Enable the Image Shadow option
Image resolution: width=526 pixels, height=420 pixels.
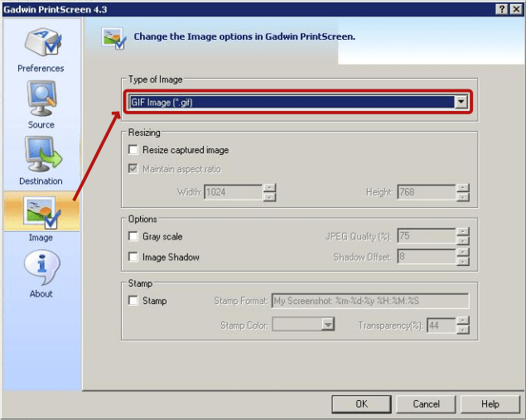click(133, 257)
